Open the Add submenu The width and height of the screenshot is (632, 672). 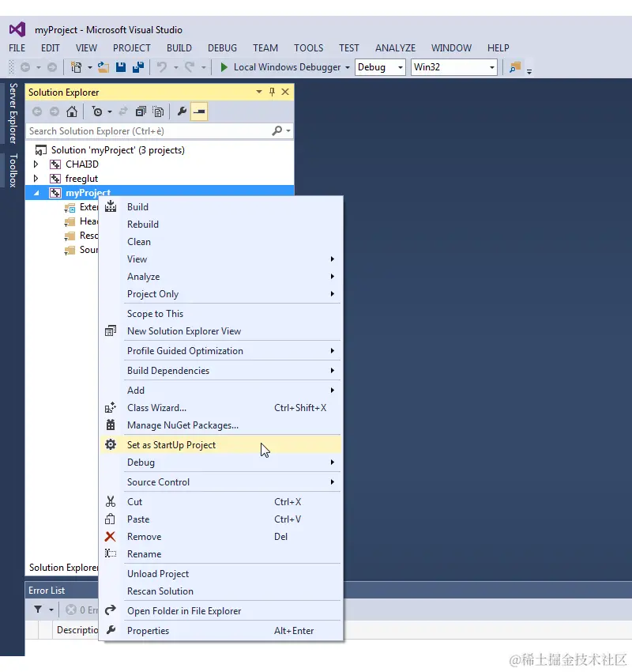coord(220,391)
